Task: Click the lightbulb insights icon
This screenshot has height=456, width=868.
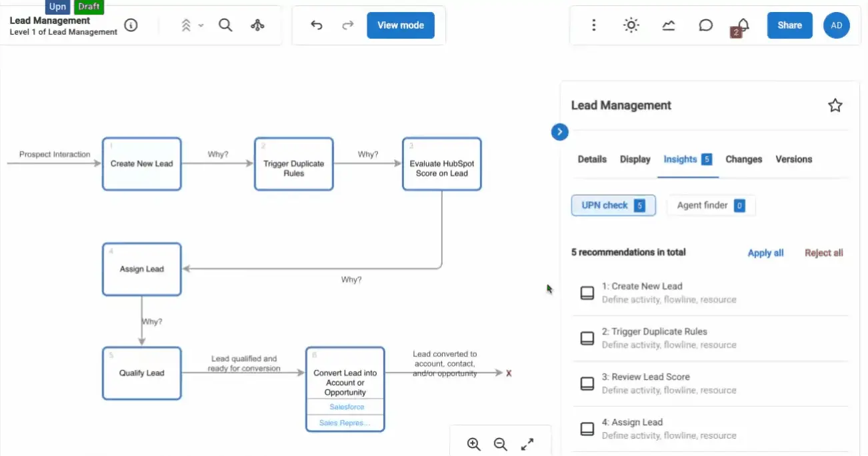Action: 631,25
